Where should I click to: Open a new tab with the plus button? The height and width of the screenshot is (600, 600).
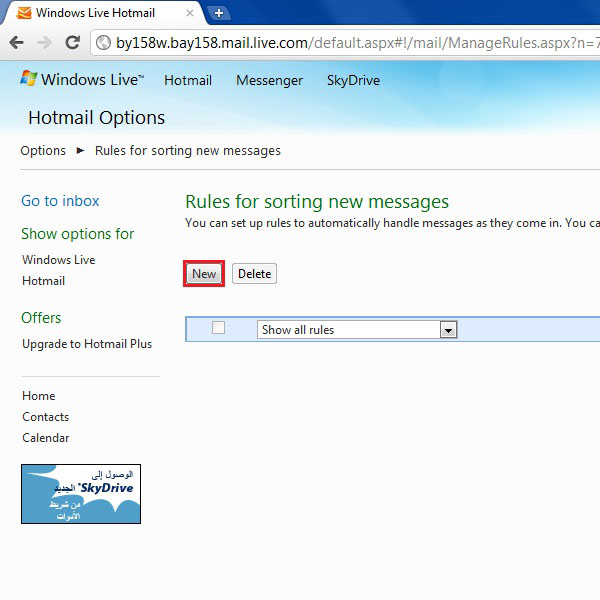coord(219,13)
